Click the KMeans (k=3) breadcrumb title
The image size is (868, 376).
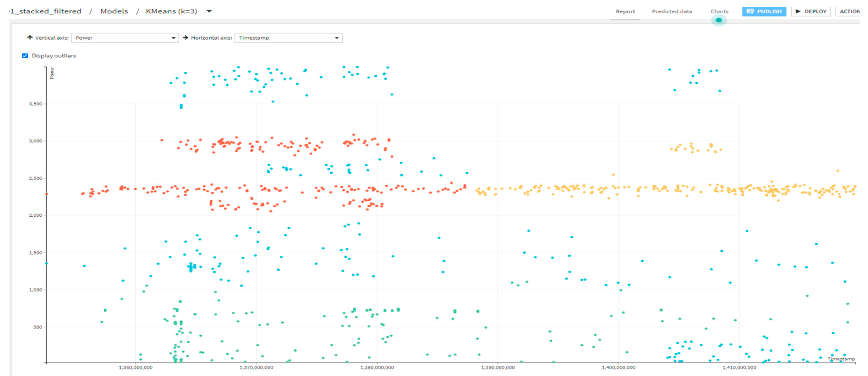(x=171, y=11)
